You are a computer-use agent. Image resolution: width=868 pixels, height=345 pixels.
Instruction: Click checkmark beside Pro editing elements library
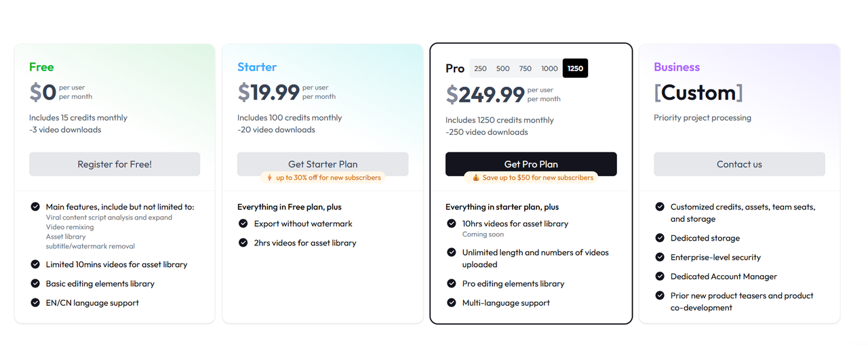pyautogui.click(x=452, y=284)
